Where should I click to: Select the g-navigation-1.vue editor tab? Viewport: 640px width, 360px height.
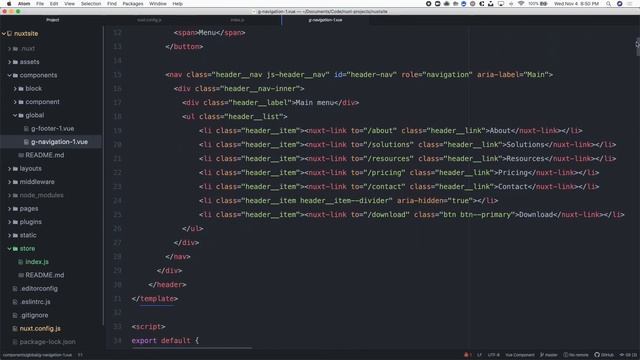pyautogui.click(x=325, y=20)
